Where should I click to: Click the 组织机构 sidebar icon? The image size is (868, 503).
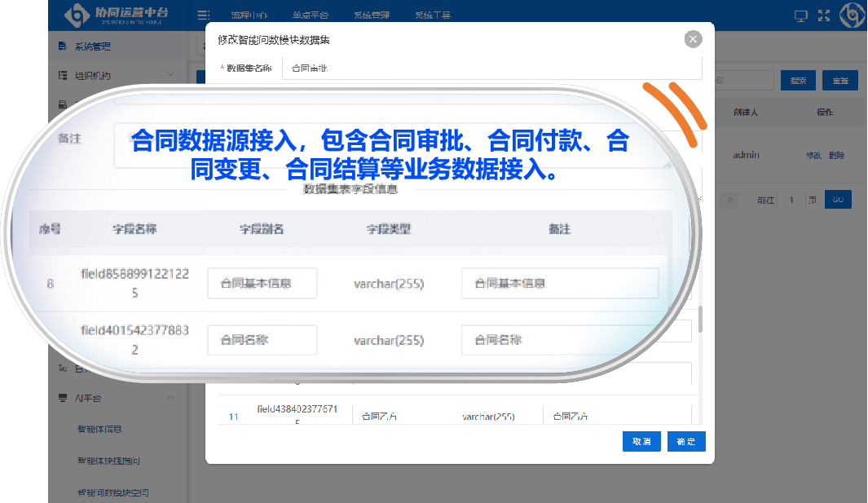(63, 75)
